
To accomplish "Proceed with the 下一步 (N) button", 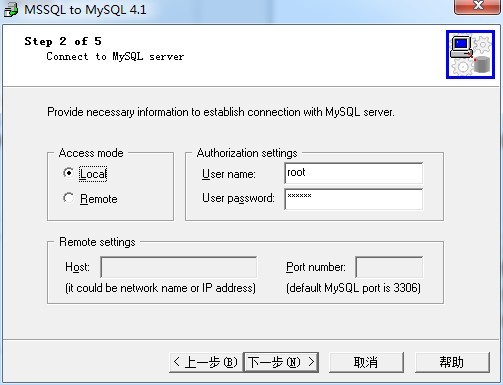I will click(281, 362).
